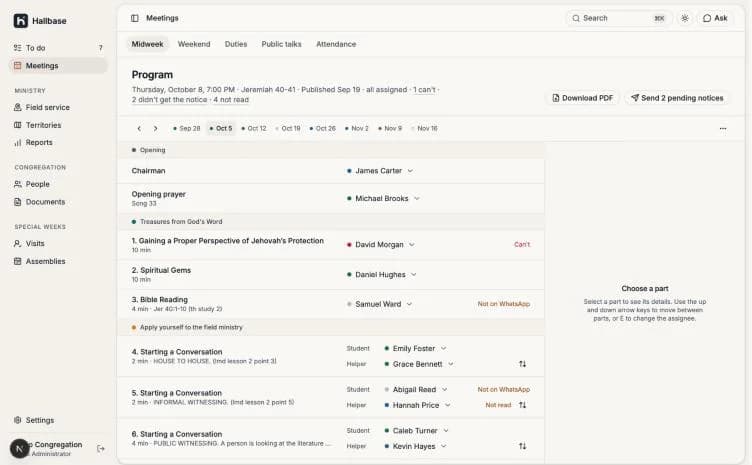
Task: Open David Morgan assignee dropdown
Action: pos(381,244)
